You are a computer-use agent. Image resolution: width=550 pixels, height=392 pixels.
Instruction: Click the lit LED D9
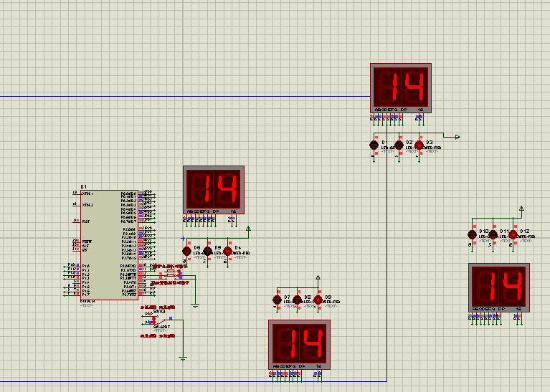pyautogui.click(x=318, y=300)
